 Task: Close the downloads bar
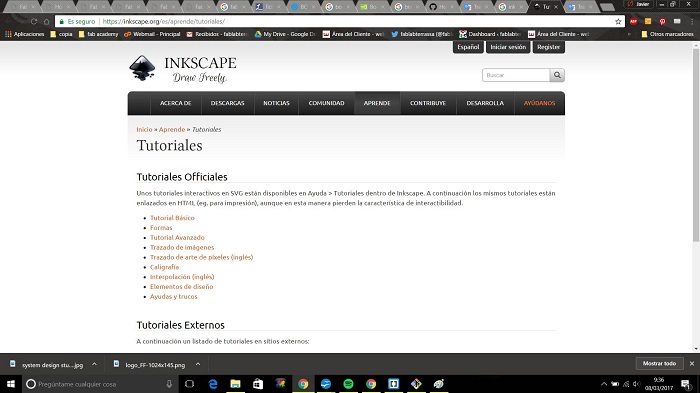coord(692,364)
